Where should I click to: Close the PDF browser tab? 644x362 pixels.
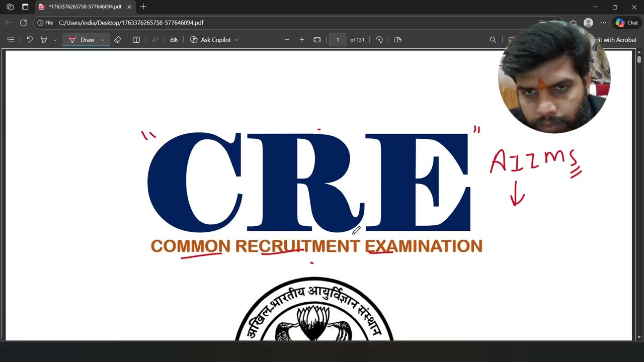pyautogui.click(x=129, y=7)
